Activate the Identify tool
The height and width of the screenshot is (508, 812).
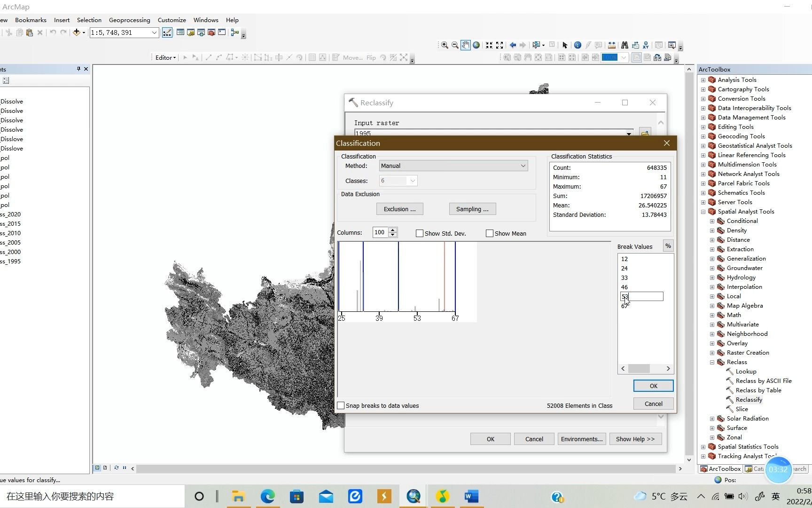(x=578, y=45)
